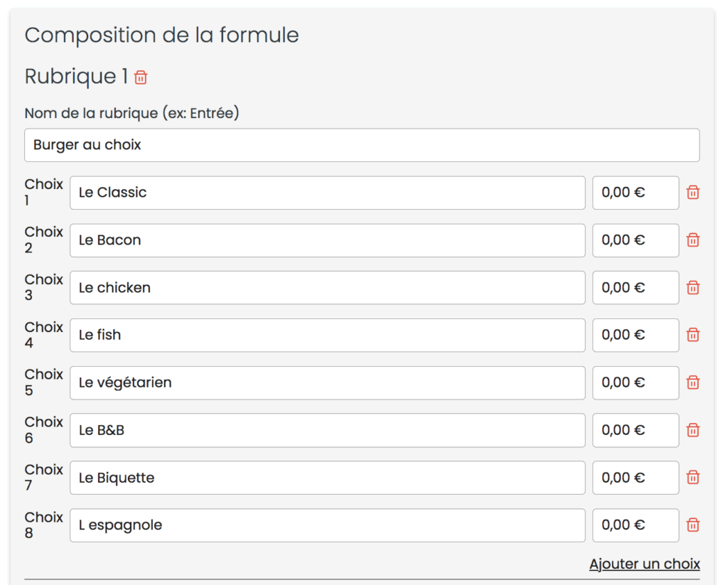Delete the Le B&B choice
Image resolution: width=728 pixels, height=585 pixels.
(692, 430)
